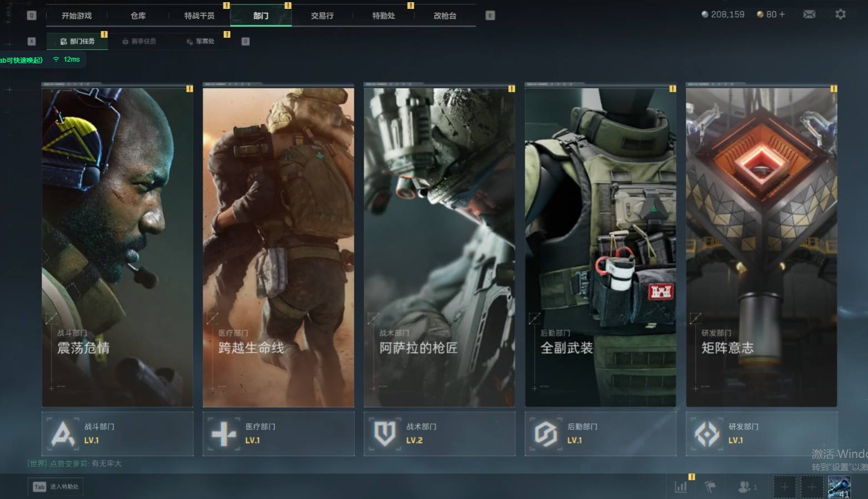The image size is (868, 499).
Task: Click the 研发部门 diamond emblem icon
Action: [x=707, y=434]
